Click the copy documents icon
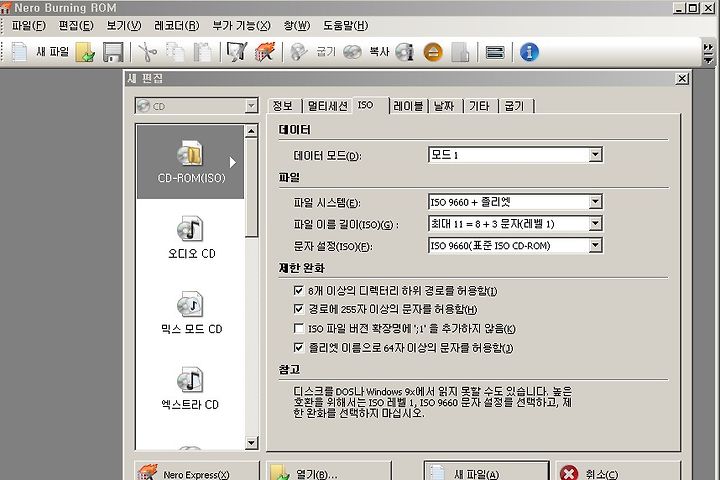This screenshot has height=480, width=720. click(175, 52)
